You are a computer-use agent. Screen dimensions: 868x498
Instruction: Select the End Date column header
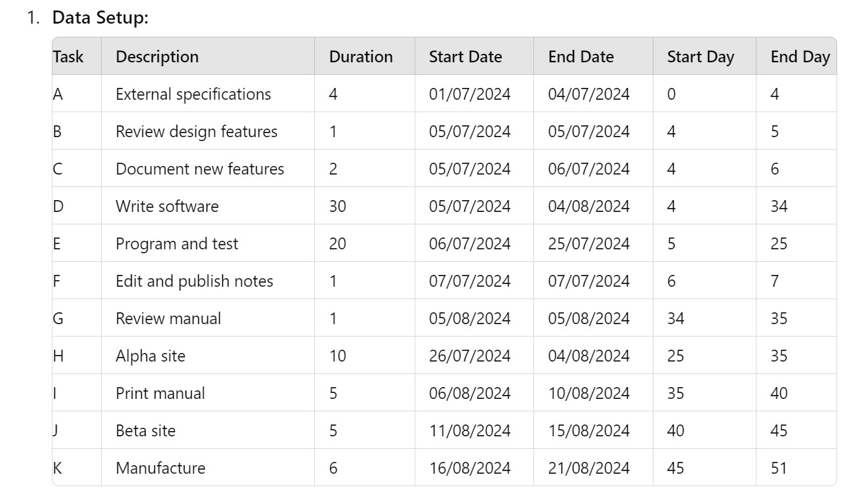[x=581, y=57]
